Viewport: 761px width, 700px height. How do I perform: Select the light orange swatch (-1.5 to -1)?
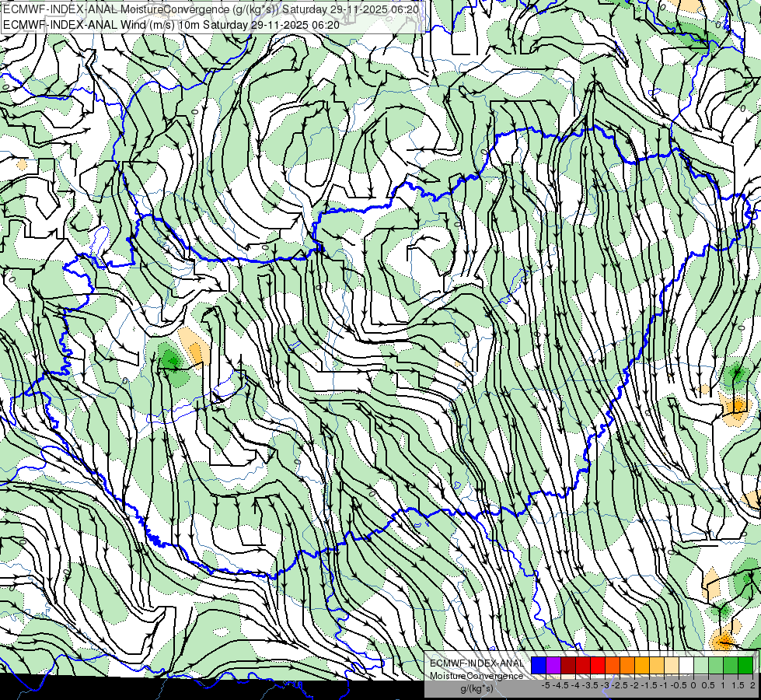click(657, 665)
